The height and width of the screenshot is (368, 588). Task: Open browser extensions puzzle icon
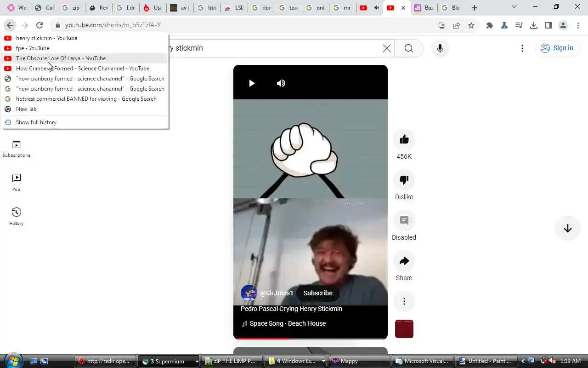490,25
